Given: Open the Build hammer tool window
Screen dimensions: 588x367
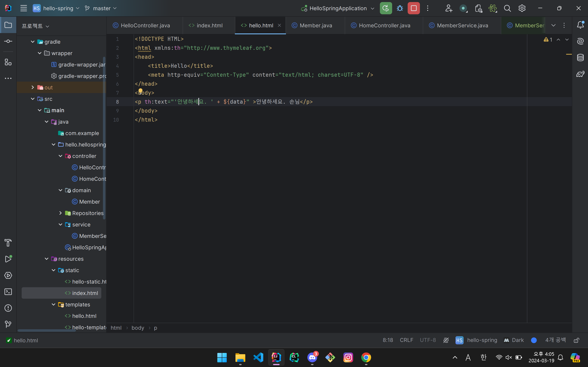Looking at the screenshot, I should [8, 243].
